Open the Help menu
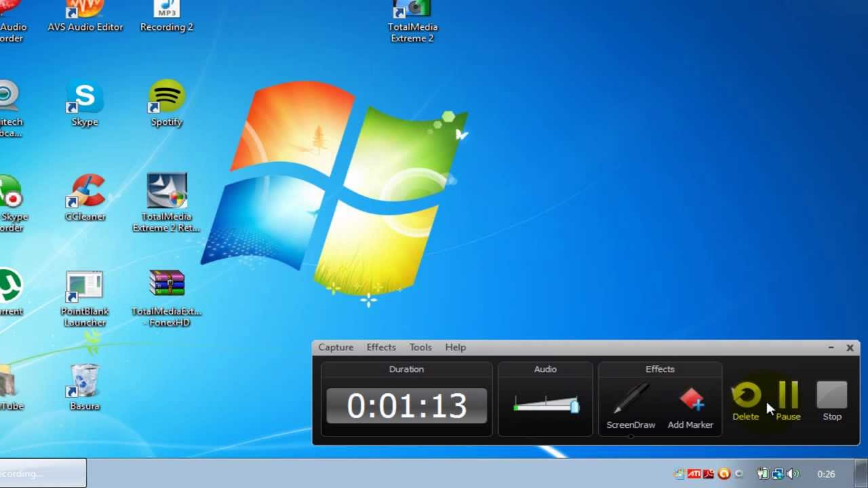Image resolution: width=868 pixels, height=488 pixels. pyautogui.click(x=456, y=347)
